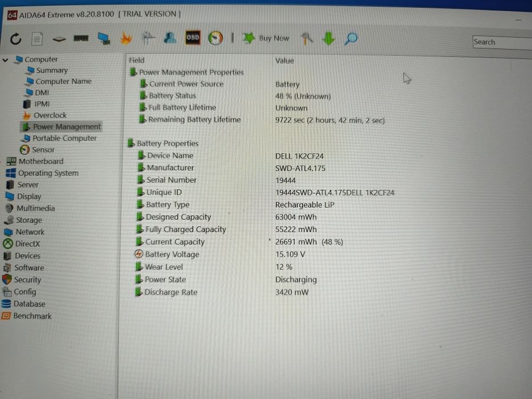Open the Database category

click(x=23, y=304)
